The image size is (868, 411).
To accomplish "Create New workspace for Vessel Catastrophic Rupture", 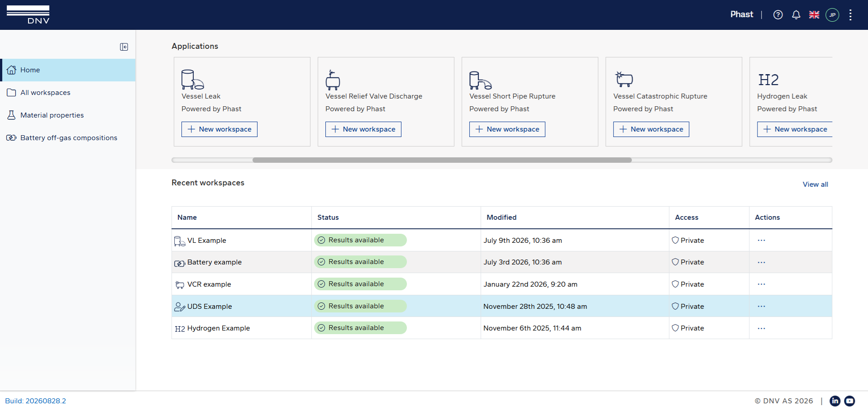I will (x=651, y=129).
